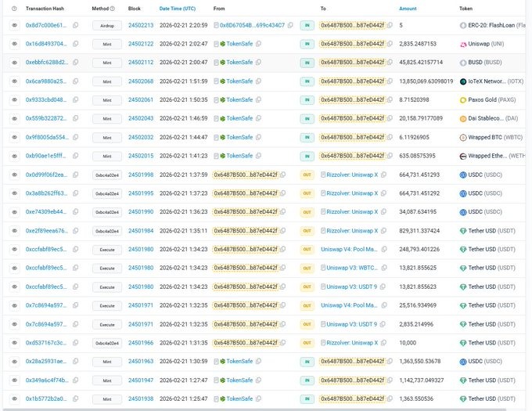Image resolution: width=532 pixels, height=411 pixels.
Task: Copy hash 0xe74309eb44 icon
Action: tap(75, 212)
